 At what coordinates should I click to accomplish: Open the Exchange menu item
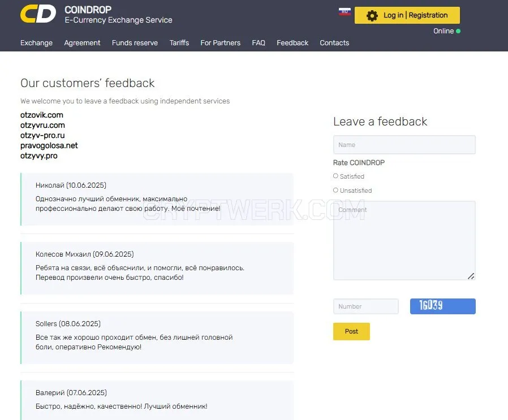(x=36, y=43)
